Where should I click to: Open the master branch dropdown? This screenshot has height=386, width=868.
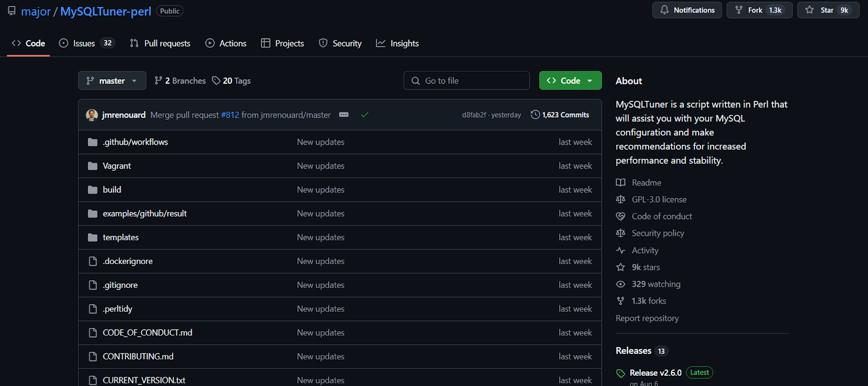(112, 80)
